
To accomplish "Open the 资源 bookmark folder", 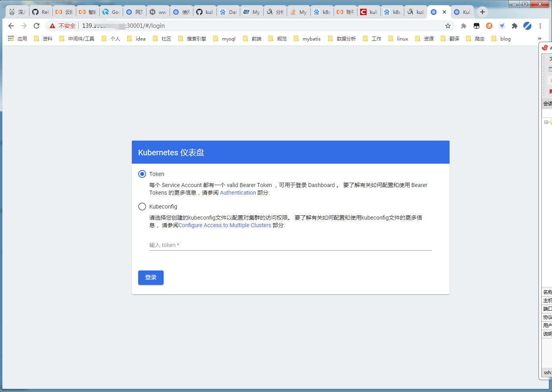I will 425,39.
